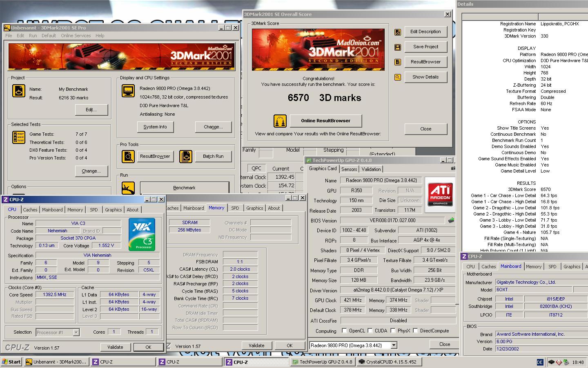Click Change... under Selected Tests
Screen dimensions: 588x368
(91, 171)
